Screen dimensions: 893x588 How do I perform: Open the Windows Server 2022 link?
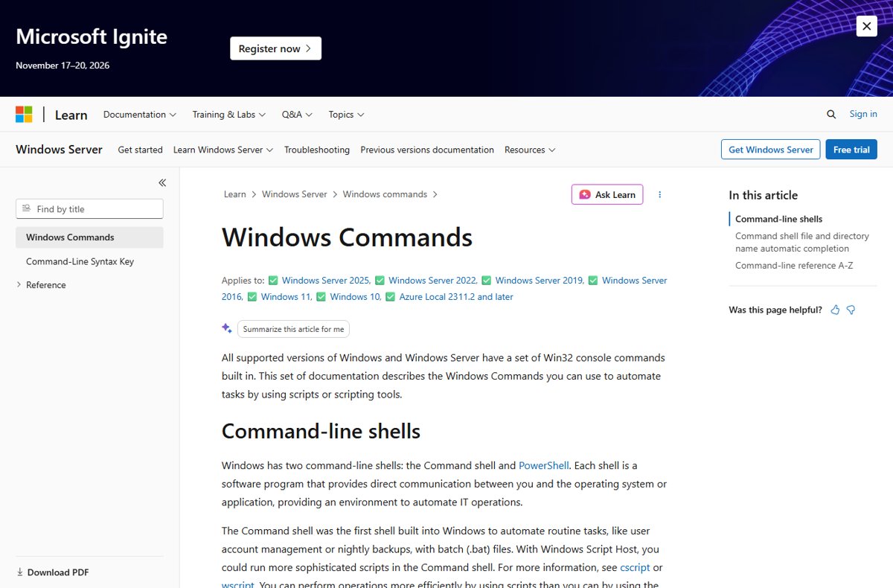tap(433, 281)
